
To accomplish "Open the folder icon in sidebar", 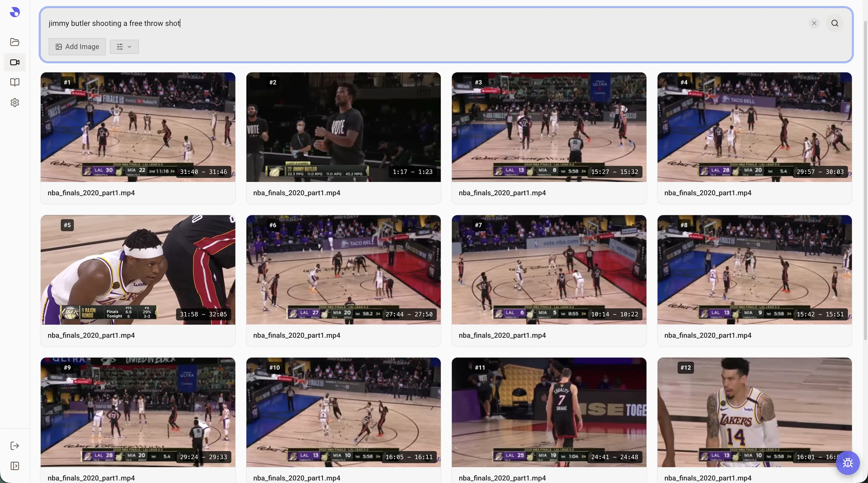I will point(15,42).
